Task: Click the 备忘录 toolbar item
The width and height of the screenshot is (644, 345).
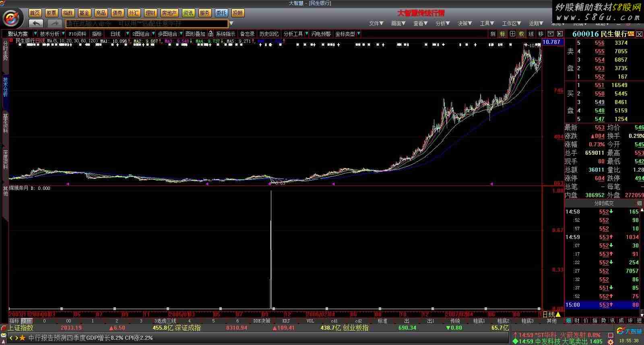Action: [x=247, y=34]
